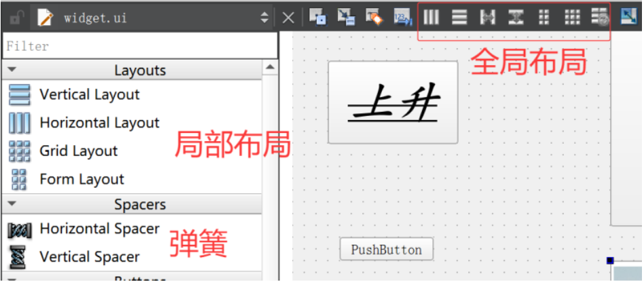Click Lay Out in Form Layout icon

point(544,18)
